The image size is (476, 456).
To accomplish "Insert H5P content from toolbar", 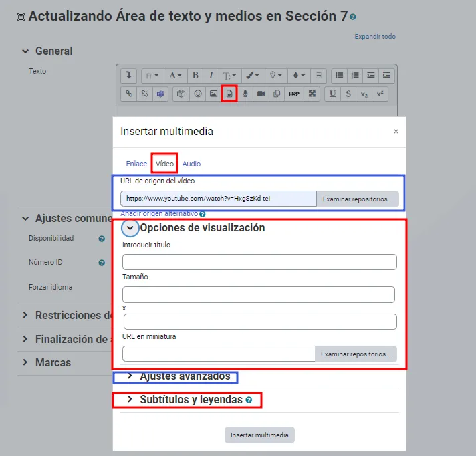I will point(294,94).
